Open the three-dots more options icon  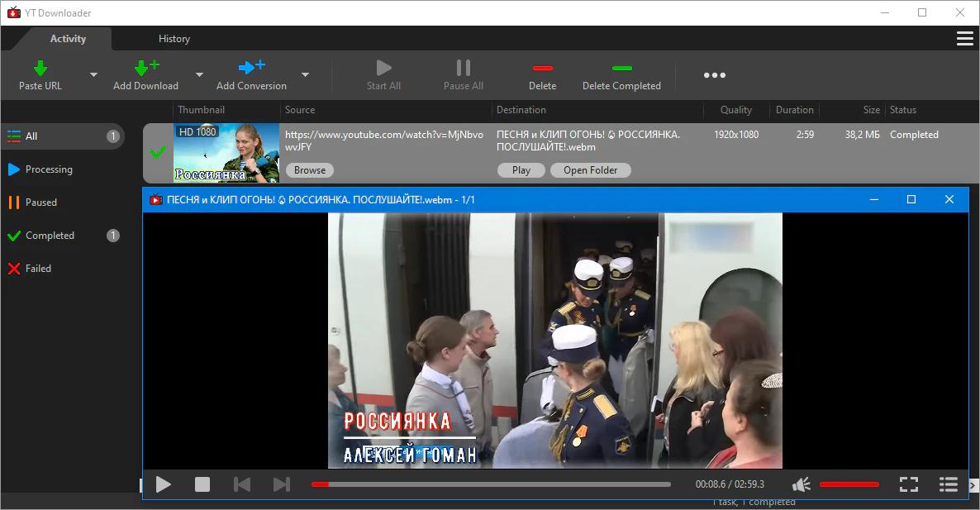coord(714,75)
